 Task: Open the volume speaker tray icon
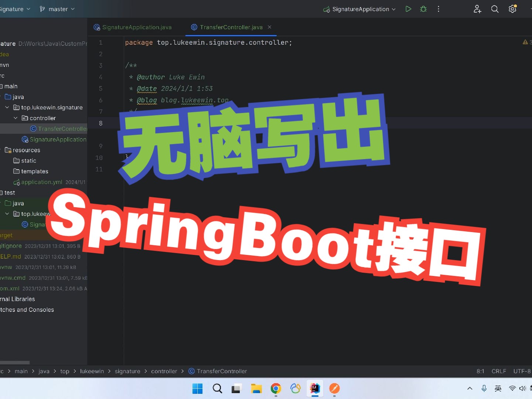tap(522, 388)
